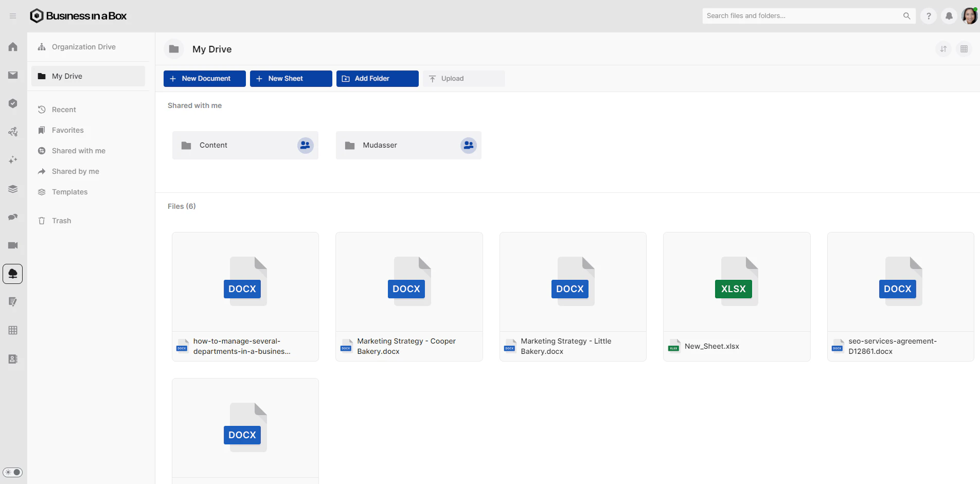Open the Marketing Strategy - Cooper Bakery.docx file
The height and width of the screenshot is (484, 980).
(409, 296)
